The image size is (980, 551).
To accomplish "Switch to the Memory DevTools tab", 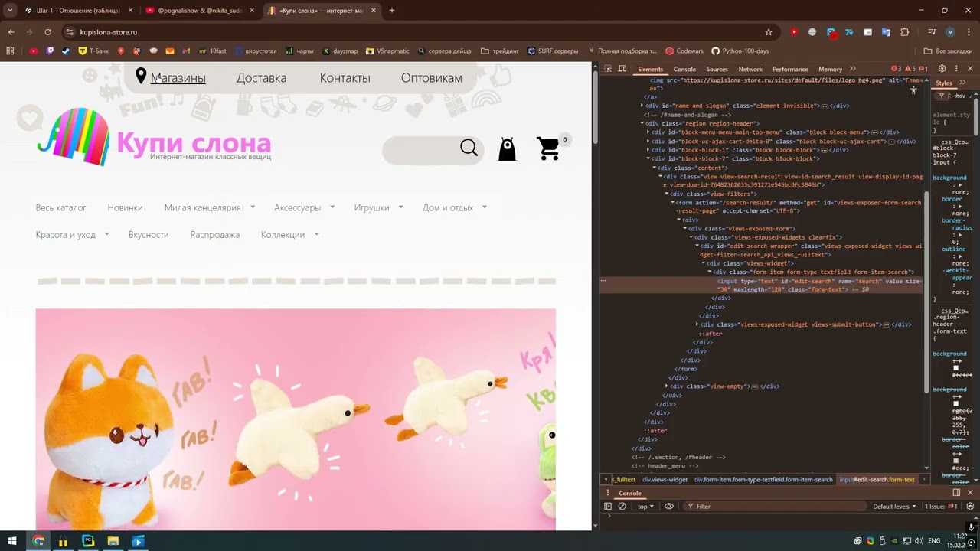I will (830, 69).
